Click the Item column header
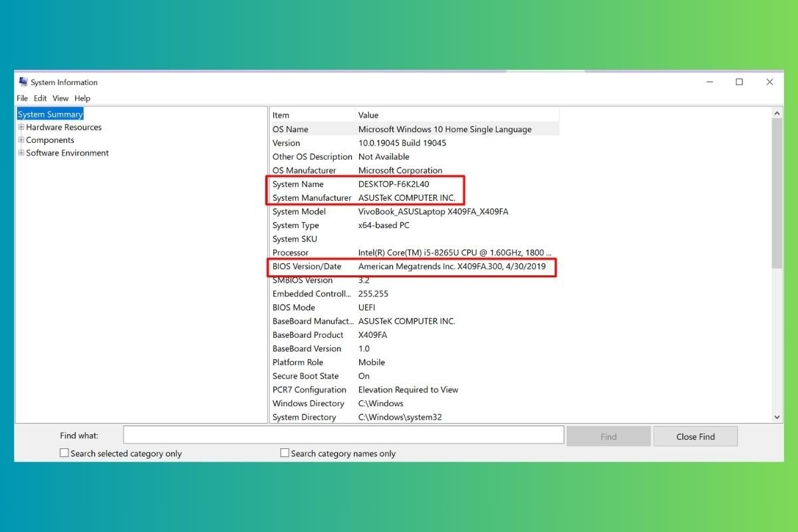The height and width of the screenshot is (532, 798). (311, 114)
